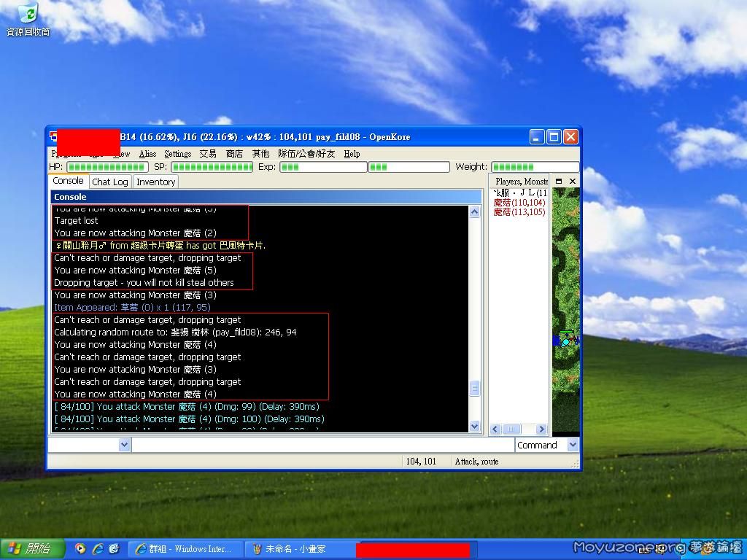Open the Alias menu

click(147, 154)
